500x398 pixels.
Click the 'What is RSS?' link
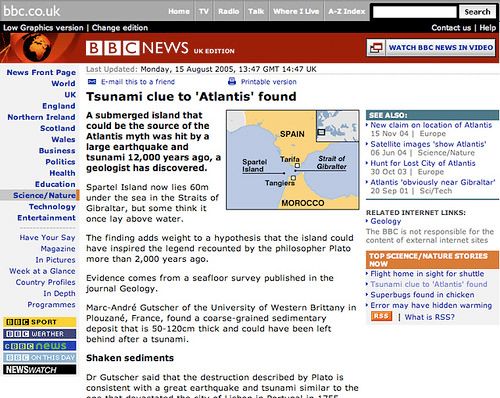(429, 317)
